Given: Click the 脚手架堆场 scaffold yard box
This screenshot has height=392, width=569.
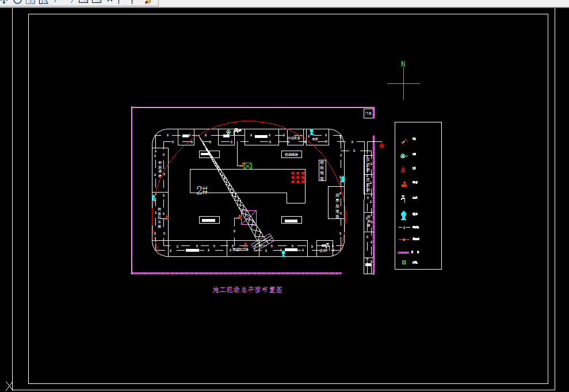Looking at the screenshot, I should (335, 203).
